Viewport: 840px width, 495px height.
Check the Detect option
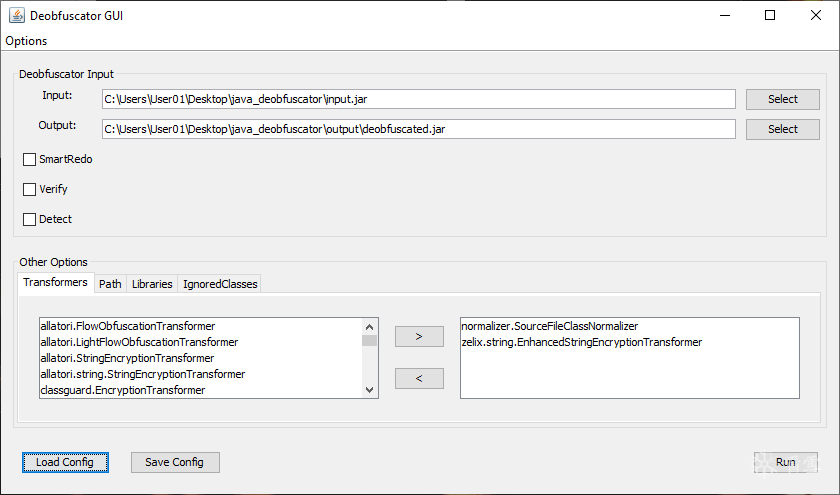[29, 219]
